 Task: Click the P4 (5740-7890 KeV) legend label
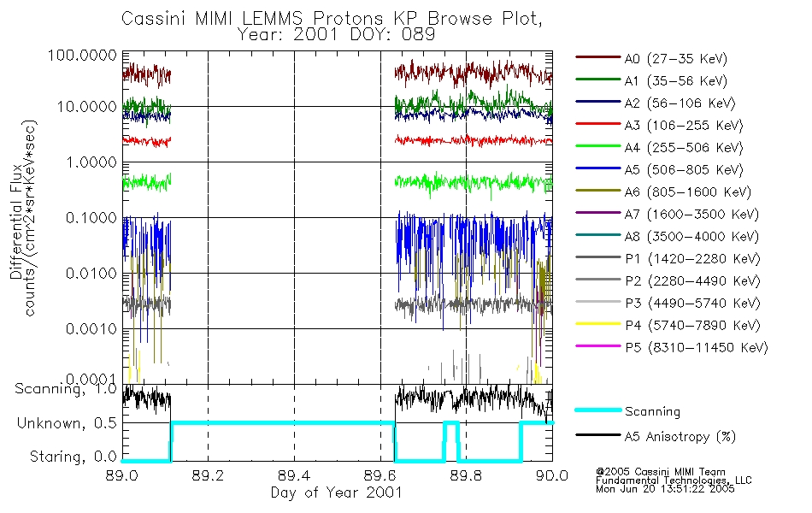click(x=692, y=326)
